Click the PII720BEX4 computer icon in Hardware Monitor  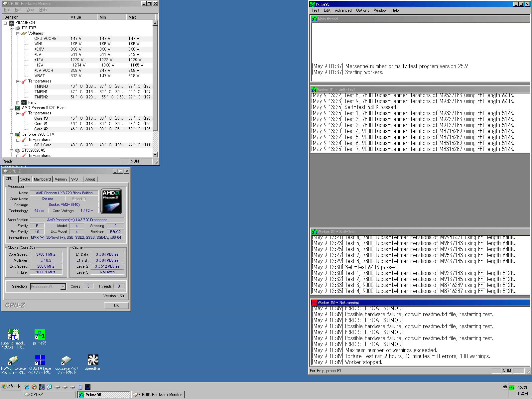point(12,23)
